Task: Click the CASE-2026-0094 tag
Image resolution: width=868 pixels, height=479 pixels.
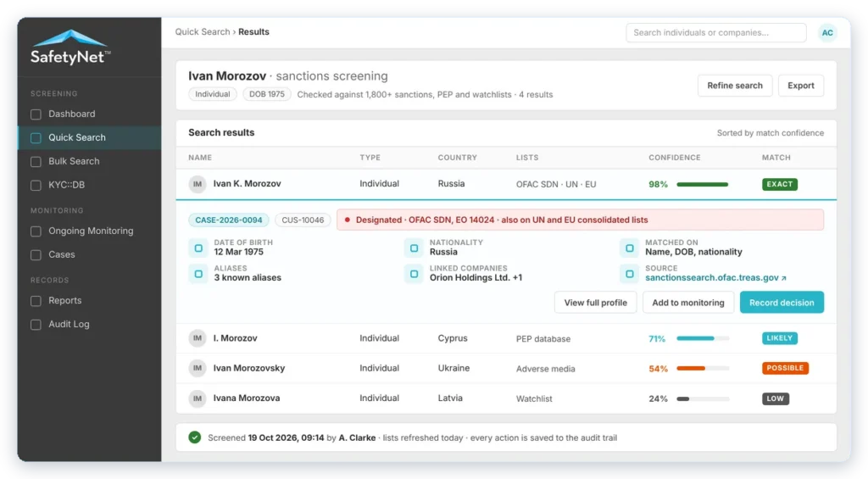Action: (x=229, y=220)
